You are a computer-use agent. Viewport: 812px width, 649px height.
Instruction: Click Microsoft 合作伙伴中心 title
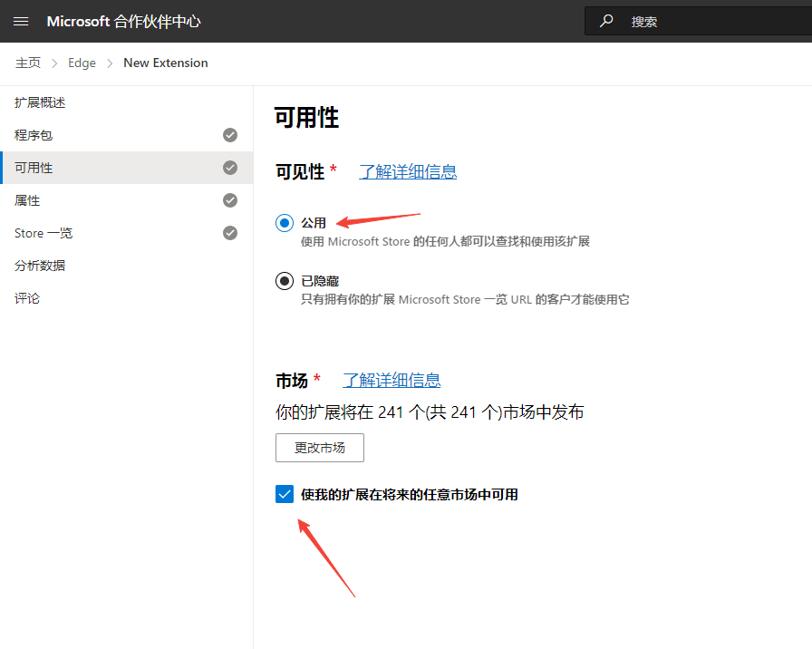(124, 21)
